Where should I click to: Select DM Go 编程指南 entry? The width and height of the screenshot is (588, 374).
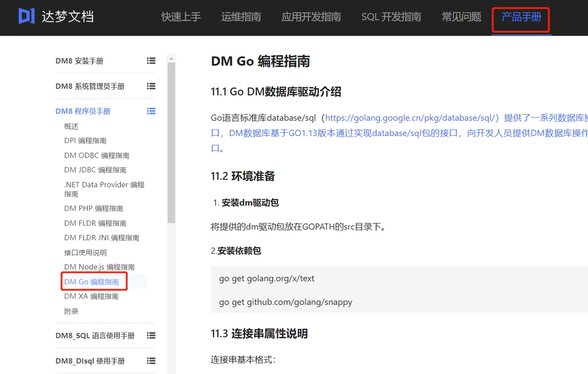[92, 281]
